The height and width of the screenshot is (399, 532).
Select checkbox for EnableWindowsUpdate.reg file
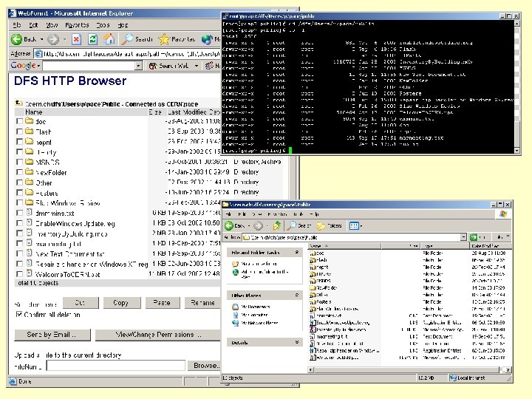(19, 223)
